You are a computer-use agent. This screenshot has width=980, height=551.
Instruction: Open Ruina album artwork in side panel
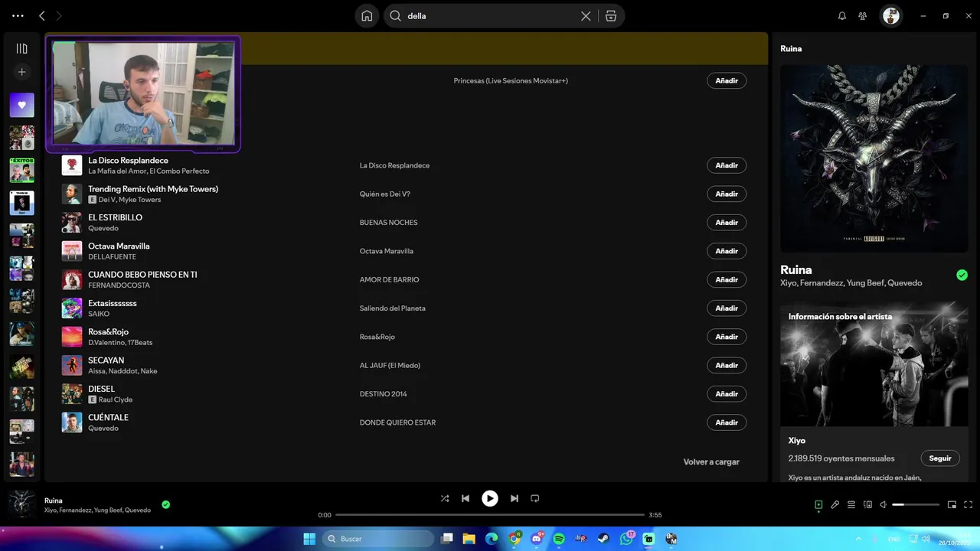pos(874,158)
